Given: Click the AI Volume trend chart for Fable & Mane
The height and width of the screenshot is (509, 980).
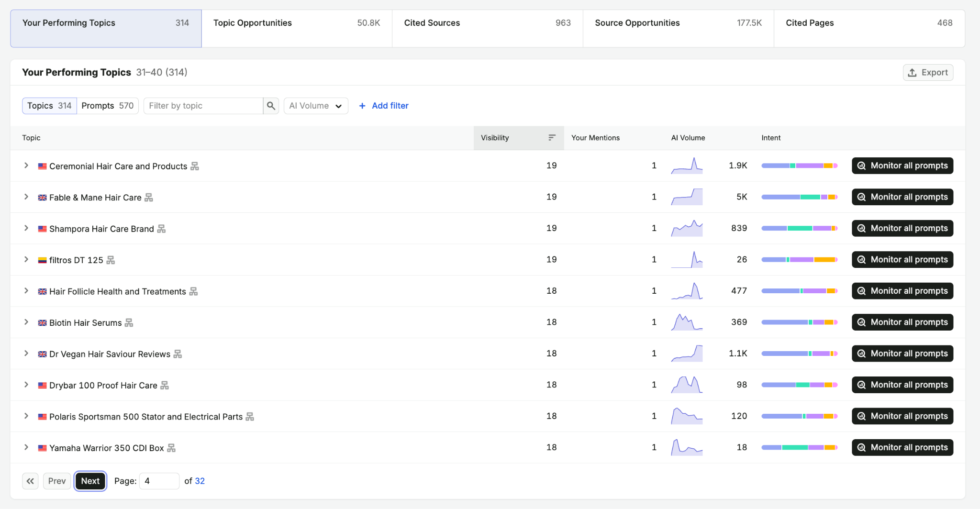Looking at the screenshot, I should pos(687,197).
